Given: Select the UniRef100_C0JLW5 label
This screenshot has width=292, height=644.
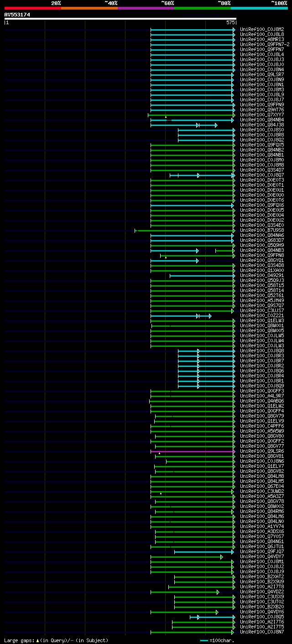Looking at the screenshot, I should tap(262, 336).
